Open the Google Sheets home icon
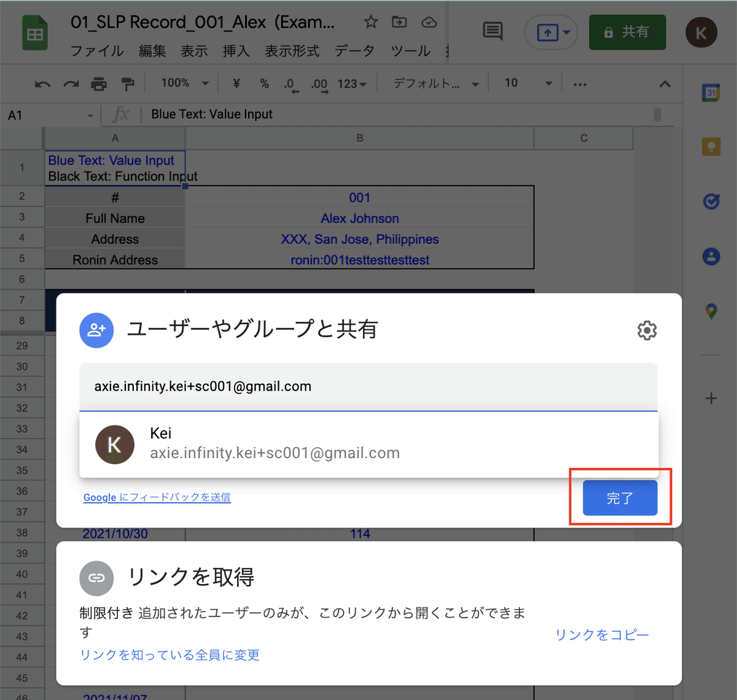This screenshot has height=700, width=737. 35,34
